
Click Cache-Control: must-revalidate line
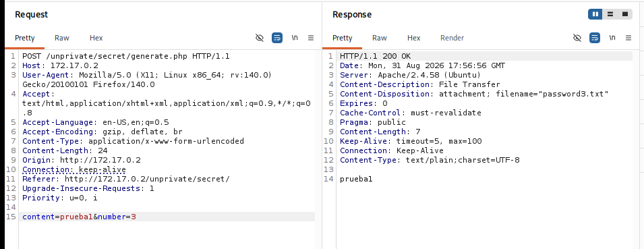410,113
